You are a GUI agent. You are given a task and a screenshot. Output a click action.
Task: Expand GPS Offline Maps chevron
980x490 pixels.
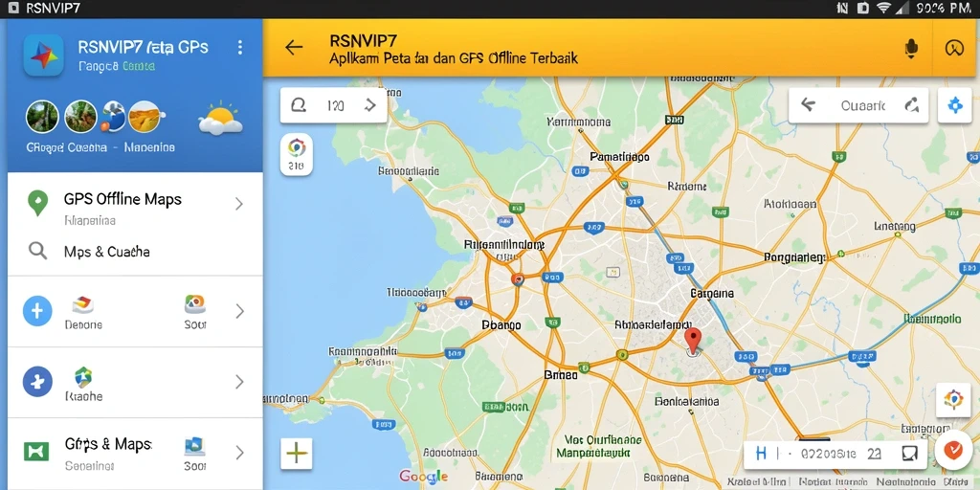238,203
